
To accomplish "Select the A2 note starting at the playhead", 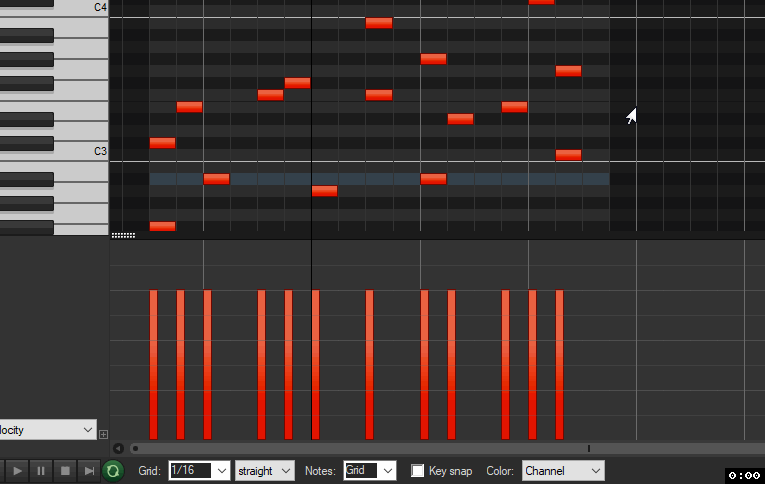I will (324, 191).
